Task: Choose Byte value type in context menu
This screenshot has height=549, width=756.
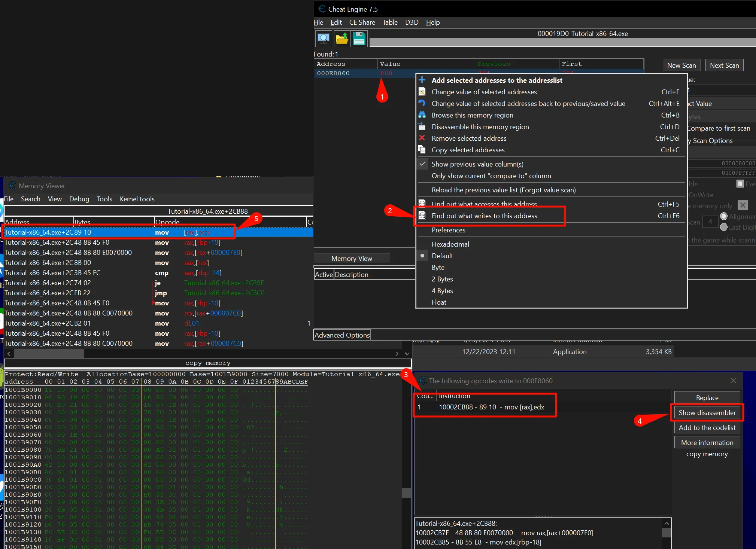Action: pyautogui.click(x=438, y=267)
